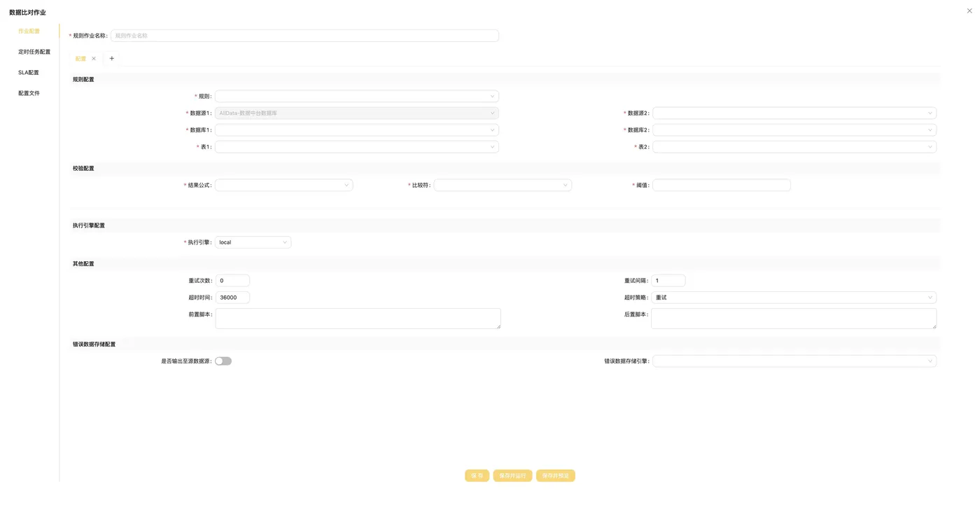Screen dimensions: 980x509
Task: Open the 结果公式 dropdown
Action: point(283,185)
